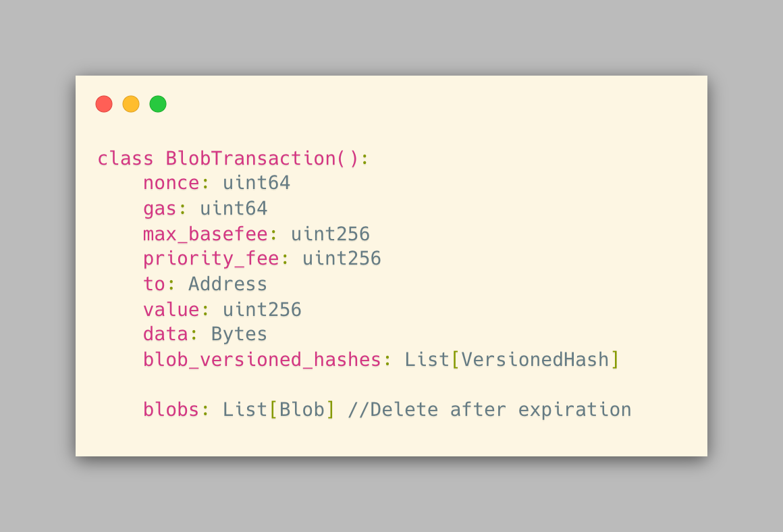Click 'uint256' after max_basefee
The height and width of the screenshot is (532, 783).
(330, 234)
